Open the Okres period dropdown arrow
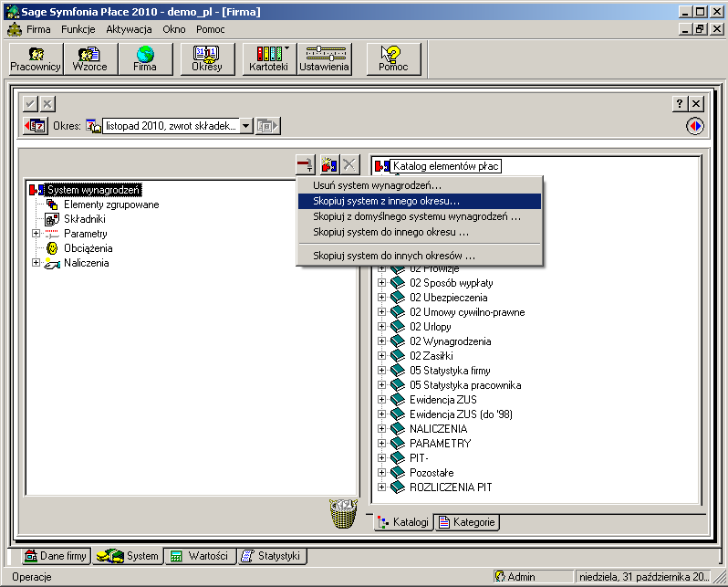 coord(246,126)
